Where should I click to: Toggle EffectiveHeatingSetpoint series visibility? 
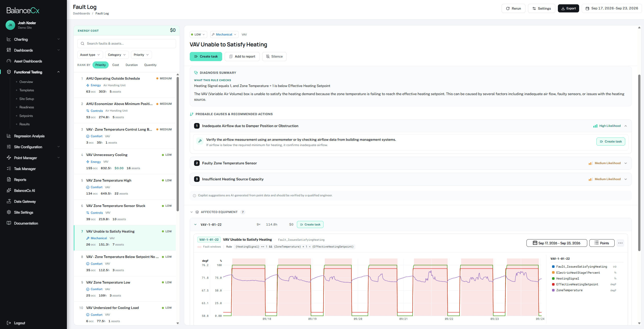(575, 284)
